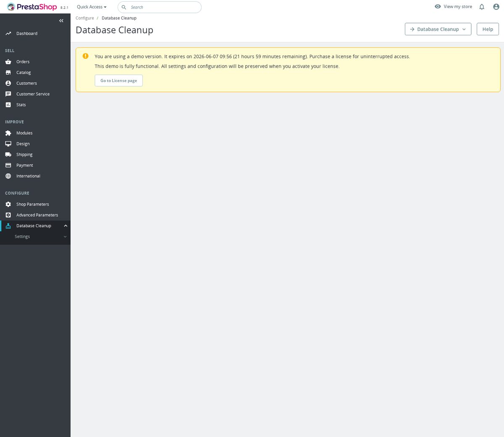Click the Shipping truck icon
The height and width of the screenshot is (437, 504).
pos(8,155)
